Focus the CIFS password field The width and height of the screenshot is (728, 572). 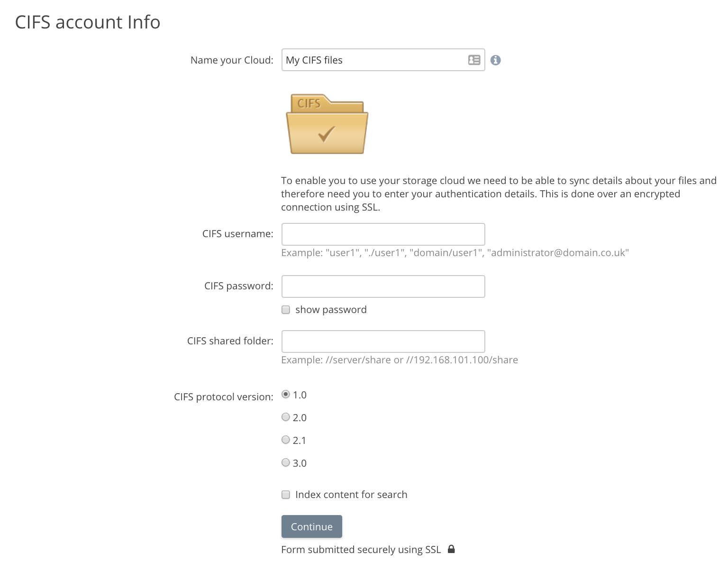click(383, 286)
